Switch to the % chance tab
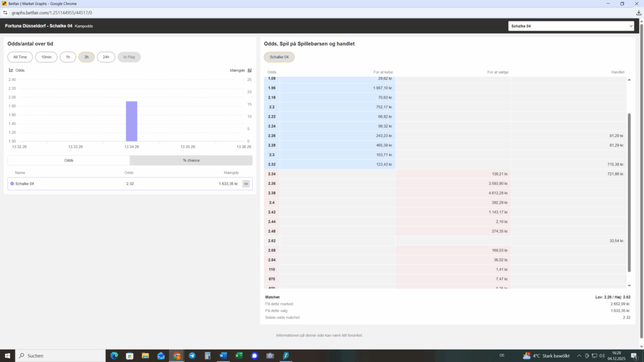Screen dimensions: 644x362 tap(191, 160)
